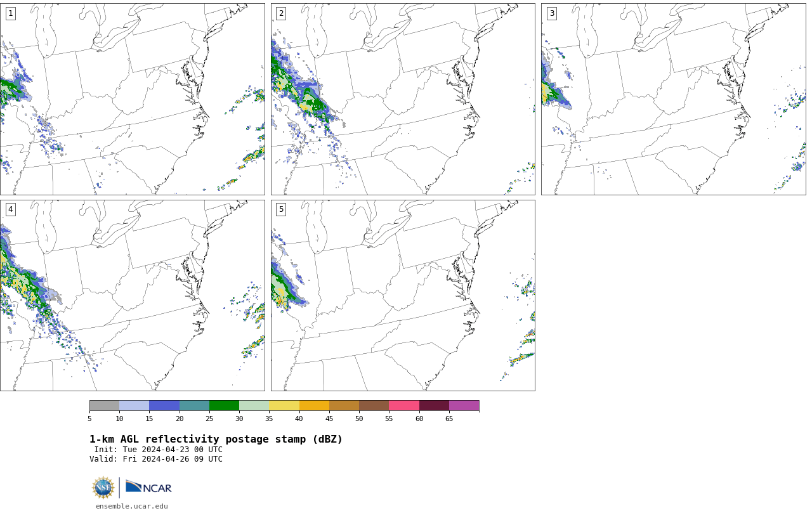This screenshot has height=513, width=812.
Task: Click the member number 3 label box
Action: click(x=551, y=13)
